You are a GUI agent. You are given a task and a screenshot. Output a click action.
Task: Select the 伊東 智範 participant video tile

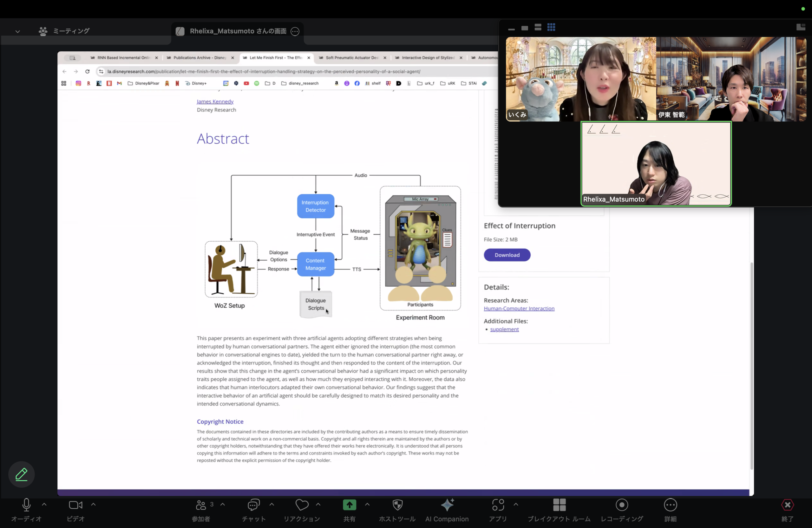click(x=731, y=79)
